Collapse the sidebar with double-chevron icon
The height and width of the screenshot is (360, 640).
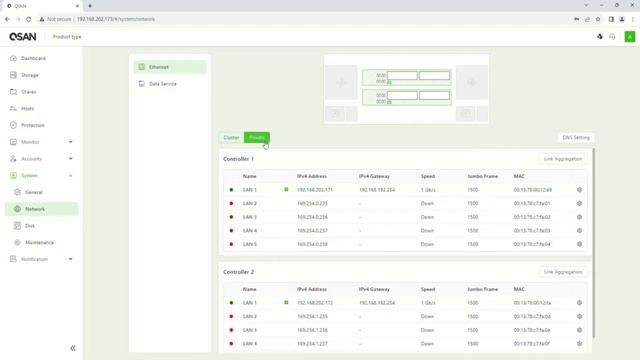pyautogui.click(x=73, y=348)
